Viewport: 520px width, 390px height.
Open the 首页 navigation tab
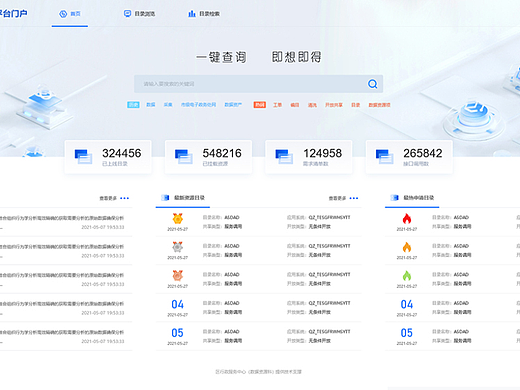70,14
